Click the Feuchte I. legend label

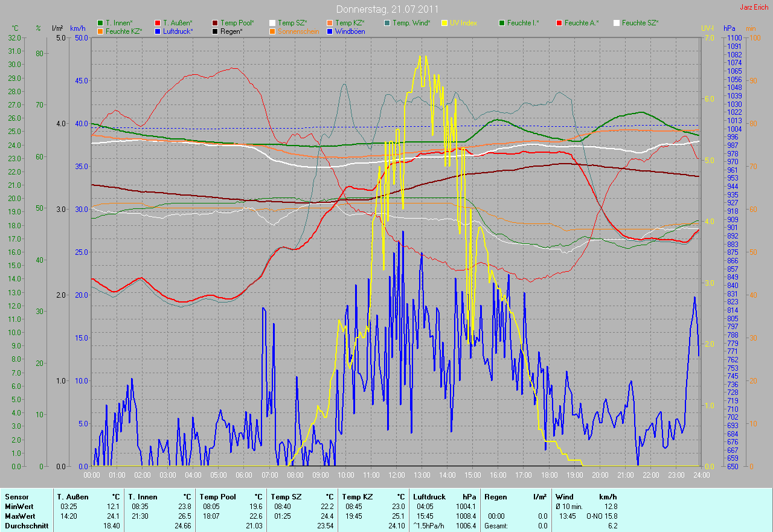coord(523,23)
